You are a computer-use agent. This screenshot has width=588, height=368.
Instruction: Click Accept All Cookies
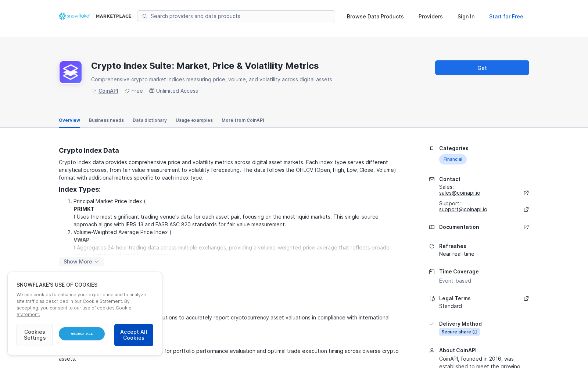pyautogui.click(x=134, y=335)
